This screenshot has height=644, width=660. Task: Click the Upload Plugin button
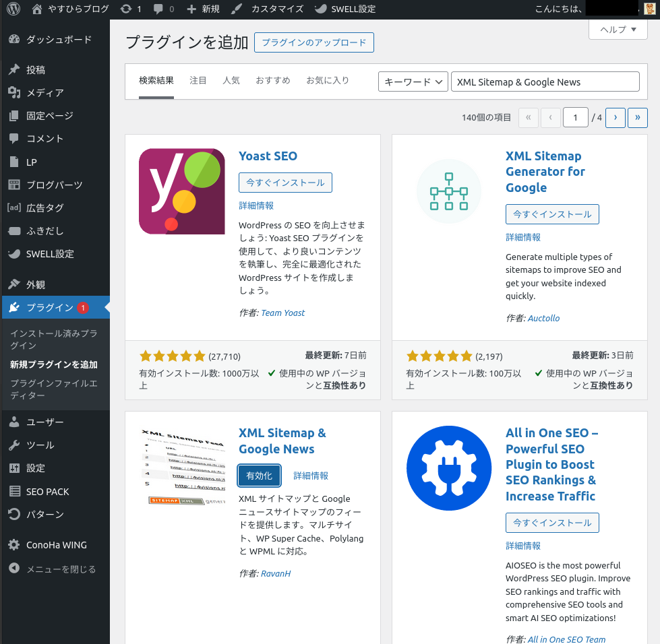(313, 42)
